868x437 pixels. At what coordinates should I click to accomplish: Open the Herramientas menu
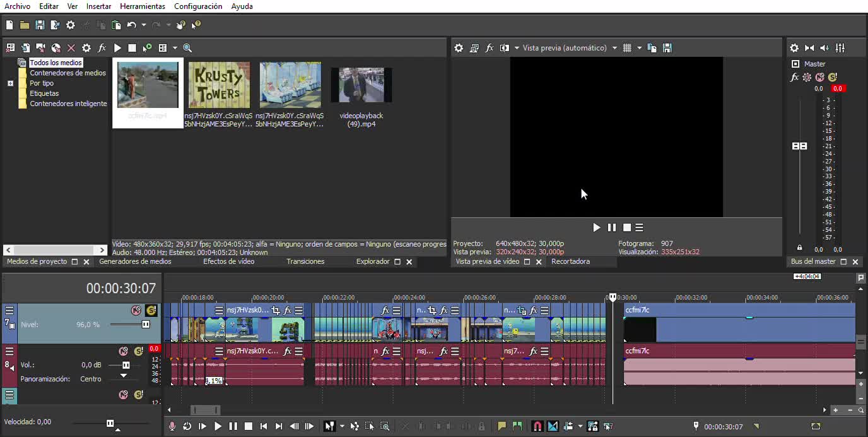[x=142, y=6]
